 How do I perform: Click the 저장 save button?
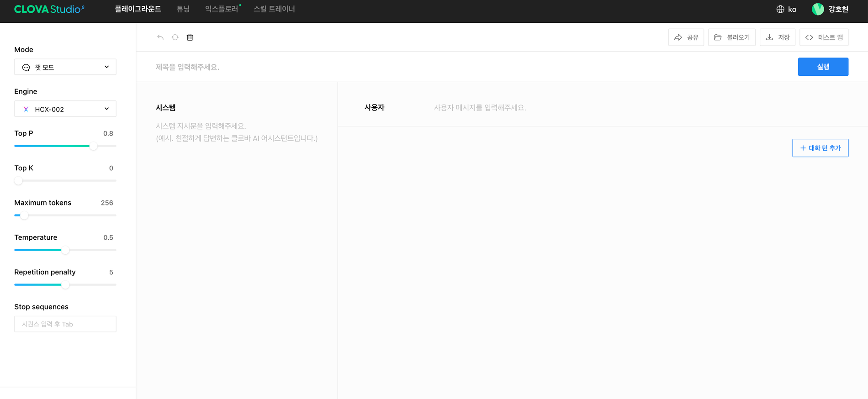(x=778, y=37)
